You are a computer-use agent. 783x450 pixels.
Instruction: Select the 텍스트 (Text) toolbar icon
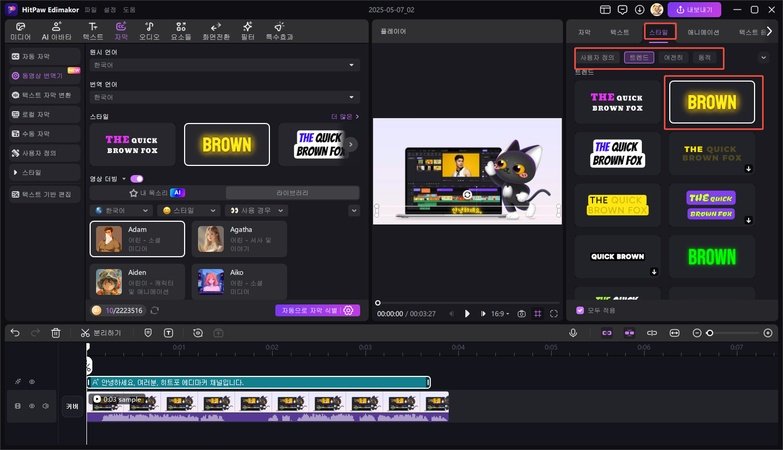[93, 31]
